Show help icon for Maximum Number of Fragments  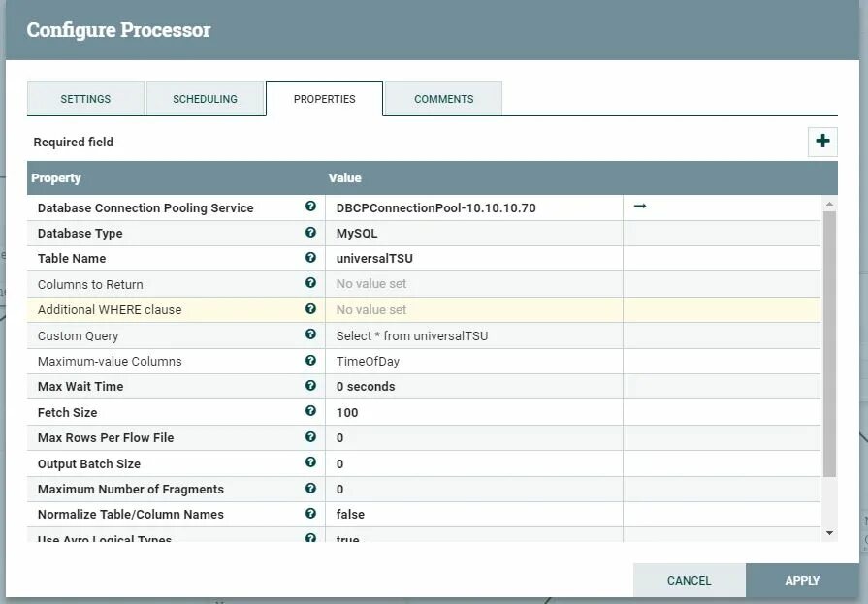pos(310,488)
